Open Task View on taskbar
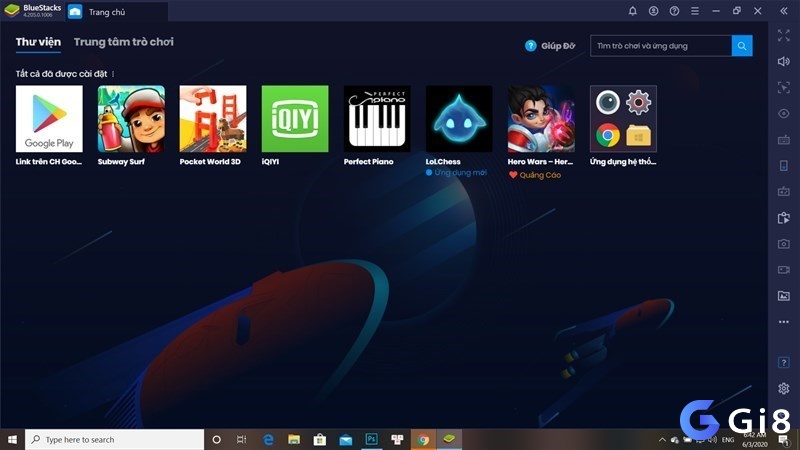This screenshot has height=450, width=800. tap(242, 439)
